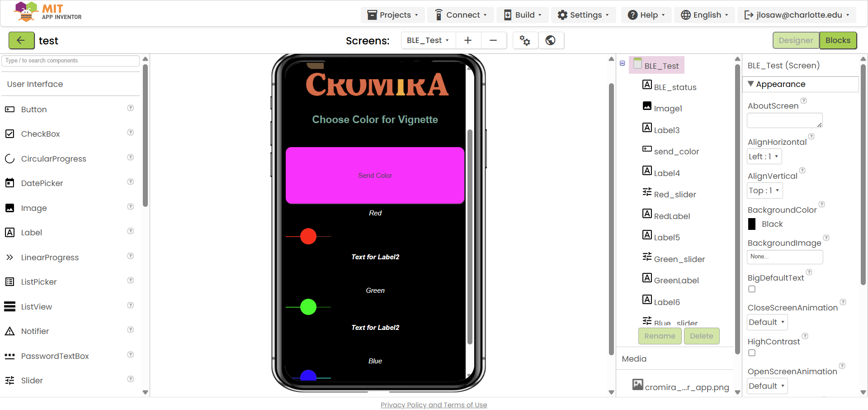Viewport: 868px width, 410px height.
Task: Click BackgroundImage None field
Action: 785,257
